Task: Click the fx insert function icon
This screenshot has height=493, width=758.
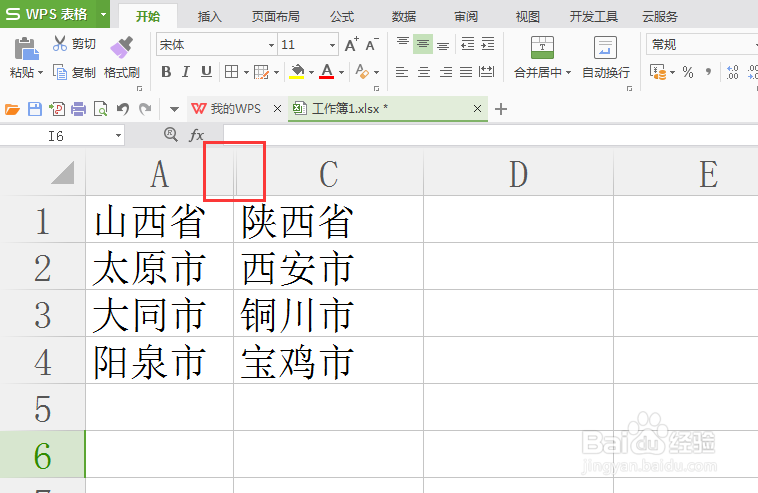Action: [x=196, y=135]
